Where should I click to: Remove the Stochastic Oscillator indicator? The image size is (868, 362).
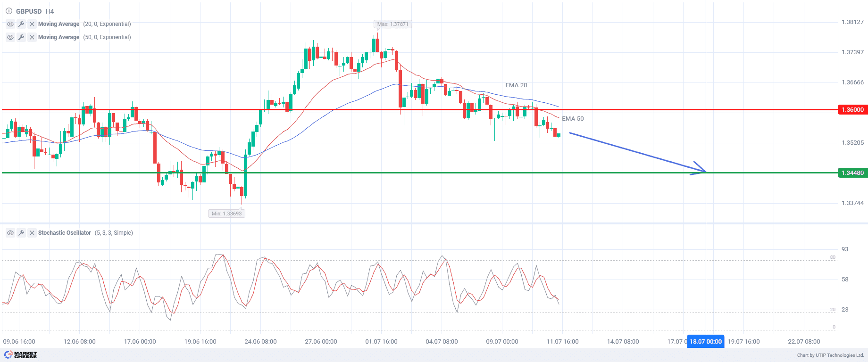(32, 233)
